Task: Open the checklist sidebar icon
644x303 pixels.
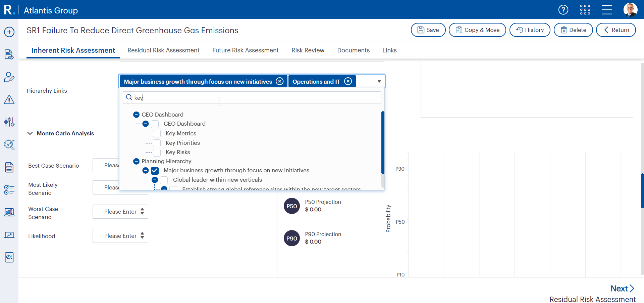Action: pos(9,190)
